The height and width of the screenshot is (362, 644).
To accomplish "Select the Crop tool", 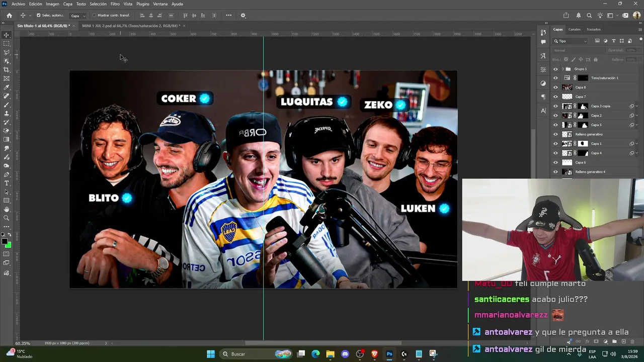I will point(7,70).
